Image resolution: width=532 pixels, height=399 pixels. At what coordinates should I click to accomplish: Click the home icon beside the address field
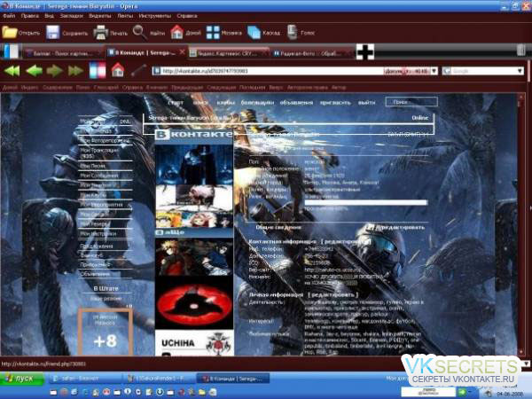[118, 70]
